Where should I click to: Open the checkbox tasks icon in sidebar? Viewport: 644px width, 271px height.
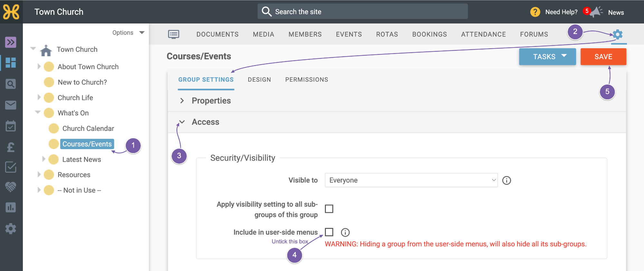point(11,167)
